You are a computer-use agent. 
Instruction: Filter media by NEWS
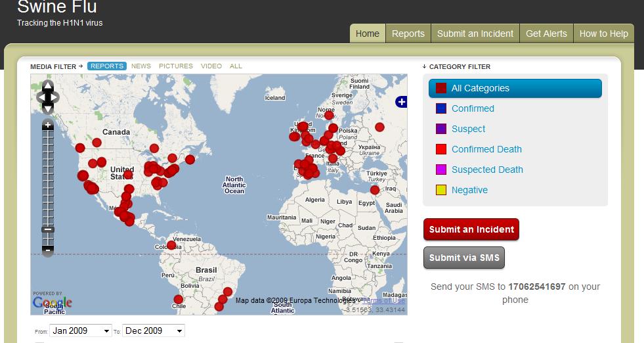pyautogui.click(x=141, y=66)
